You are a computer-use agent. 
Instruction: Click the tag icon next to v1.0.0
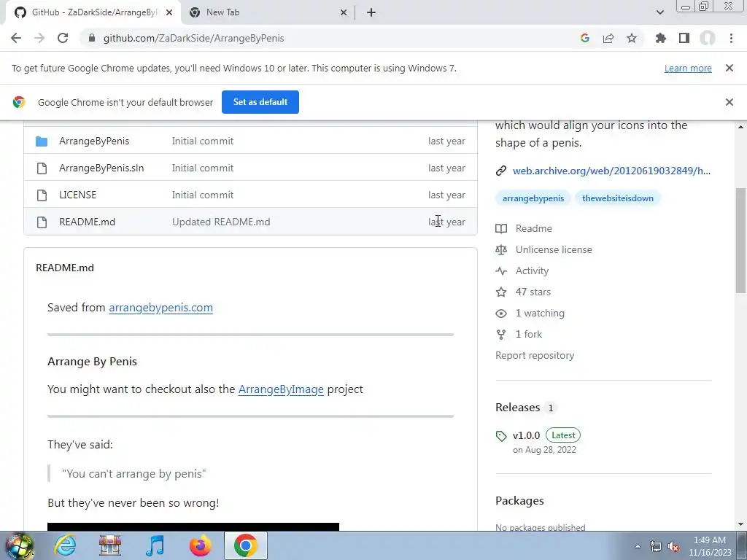coord(500,436)
